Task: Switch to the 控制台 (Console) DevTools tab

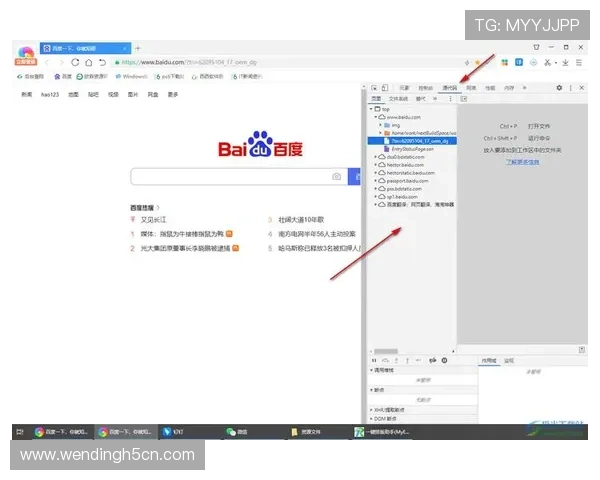Action: (426, 88)
